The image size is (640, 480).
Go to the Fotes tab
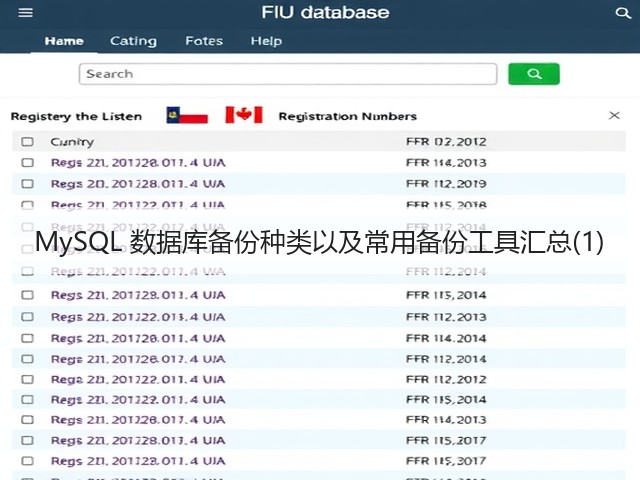pos(204,41)
